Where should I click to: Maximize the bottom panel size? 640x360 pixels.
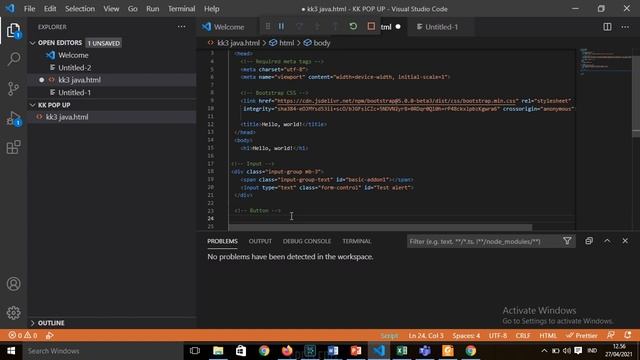(x=607, y=241)
